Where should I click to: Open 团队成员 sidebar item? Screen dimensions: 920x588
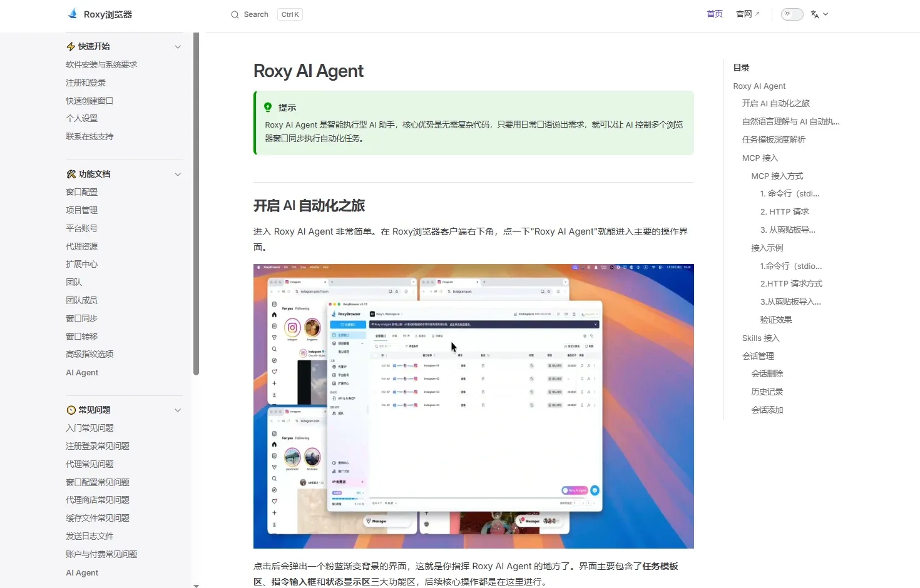point(82,300)
